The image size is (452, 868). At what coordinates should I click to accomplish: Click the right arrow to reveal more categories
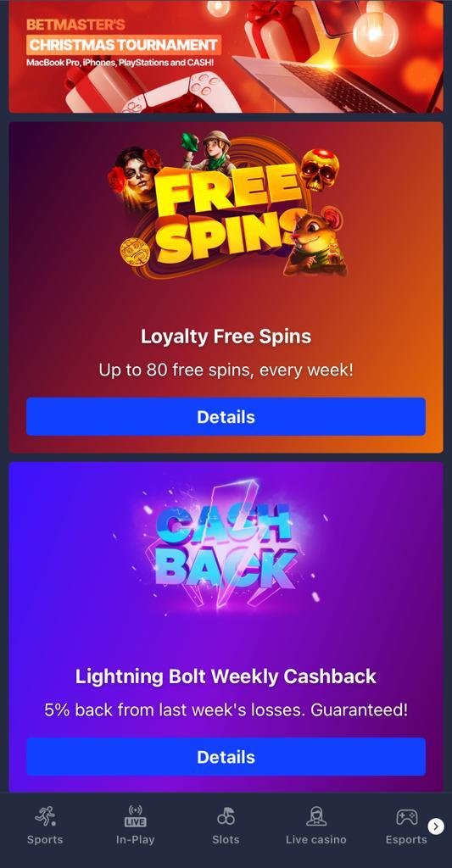[436, 826]
